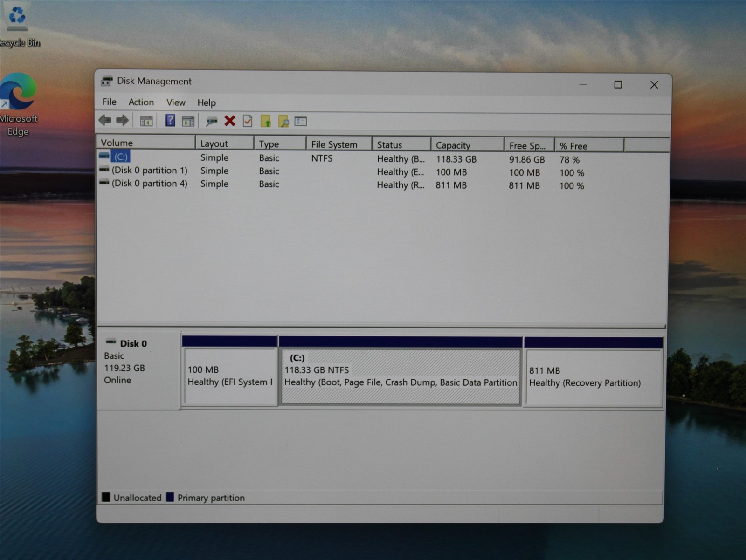Click the Healthy (R... status cell
The height and width of the screenshot is (560, 746).
(401, 185)
